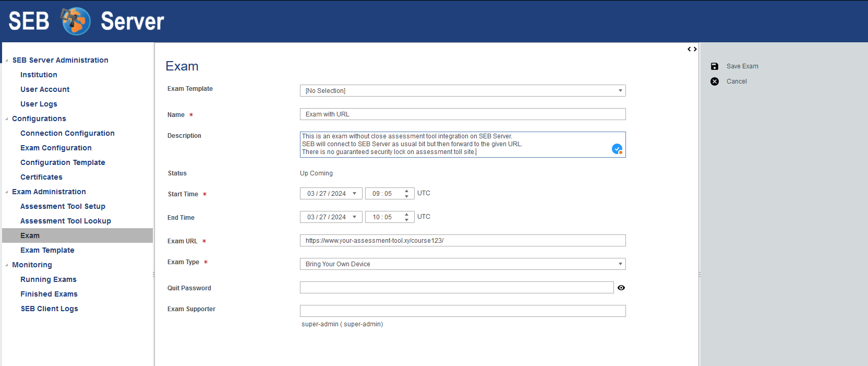Click the Exam Supporter input field
This screenshot has width=868, height=366.
462,311
